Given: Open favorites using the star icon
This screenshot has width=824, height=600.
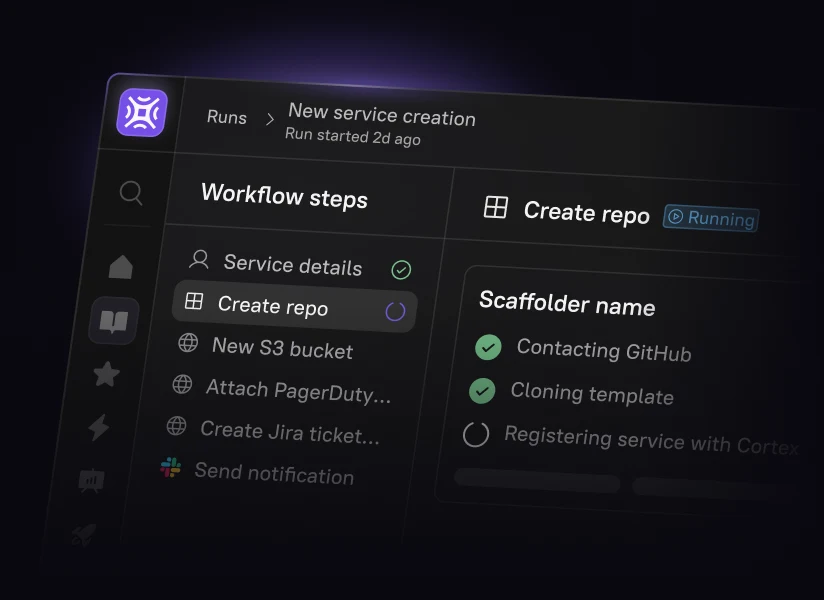Looking at the screenshot, I should click(x=106, y=375).
